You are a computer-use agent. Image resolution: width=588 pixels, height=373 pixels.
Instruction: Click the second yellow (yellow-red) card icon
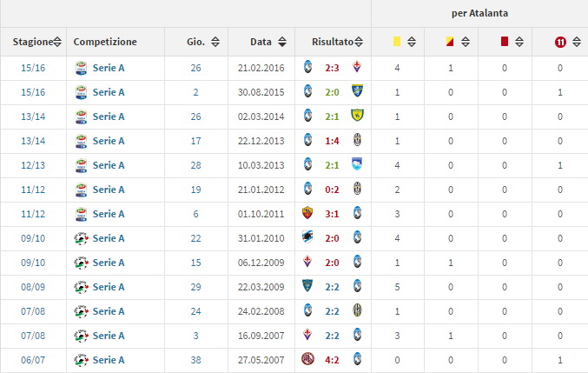tap(449, 41)
